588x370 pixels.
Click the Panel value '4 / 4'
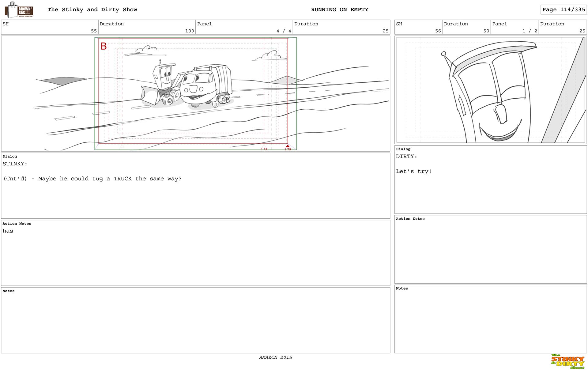(x=284, y=31)
